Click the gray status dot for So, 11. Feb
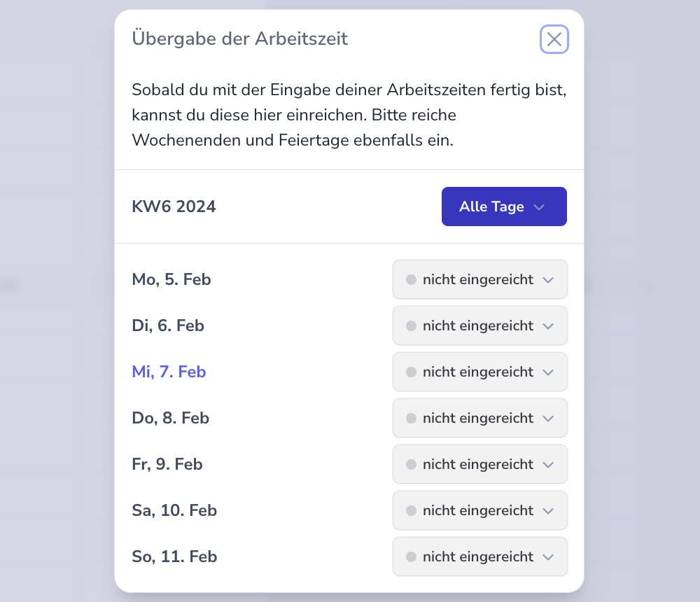 tap(410, 556)
